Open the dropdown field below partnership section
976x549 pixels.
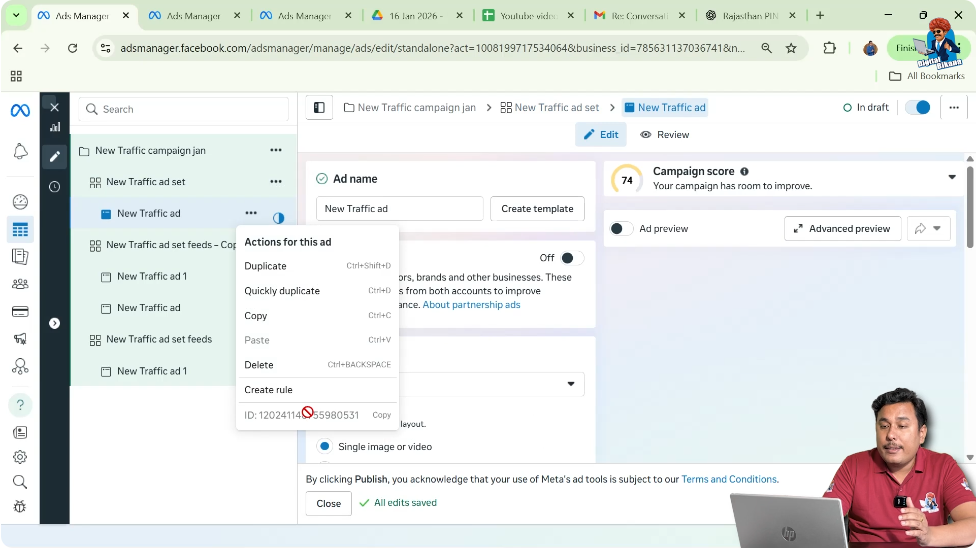click(490, 384)
